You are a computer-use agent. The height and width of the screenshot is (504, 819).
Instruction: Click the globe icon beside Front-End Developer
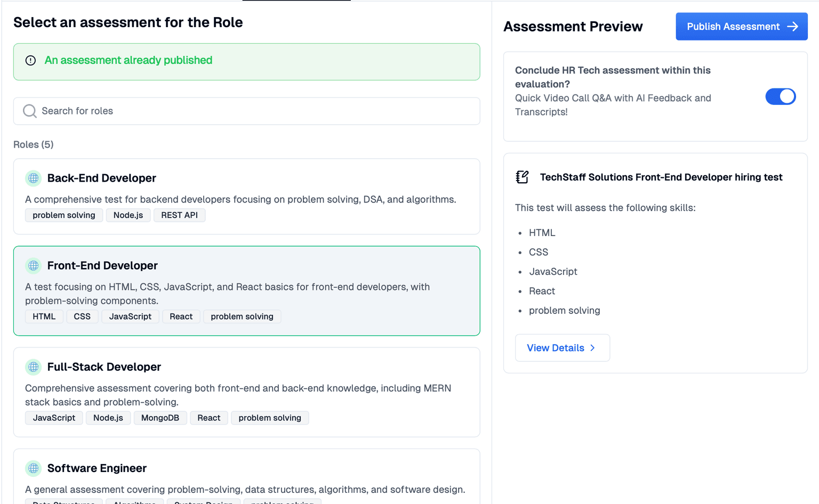[x=34, y=265]
